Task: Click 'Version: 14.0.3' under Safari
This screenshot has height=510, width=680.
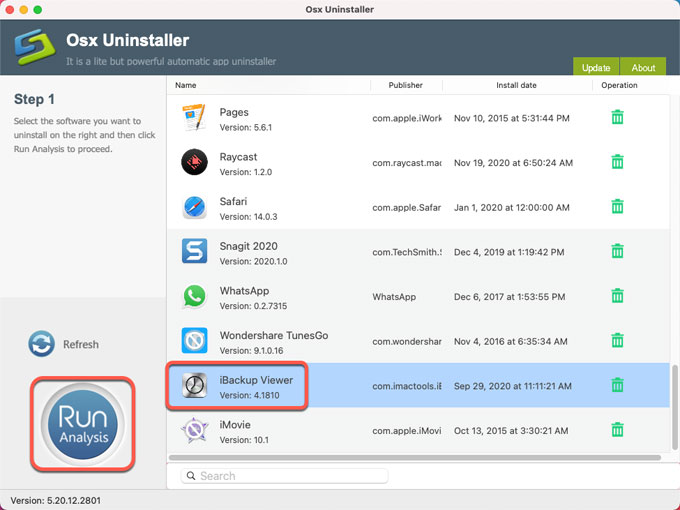Action: 248,217
